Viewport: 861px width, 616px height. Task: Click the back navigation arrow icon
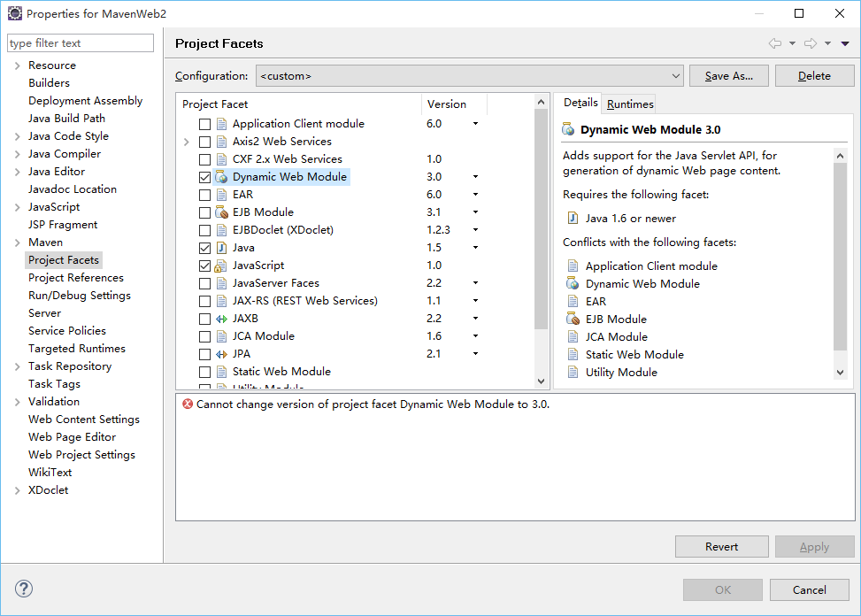click(x=775, y=43)
